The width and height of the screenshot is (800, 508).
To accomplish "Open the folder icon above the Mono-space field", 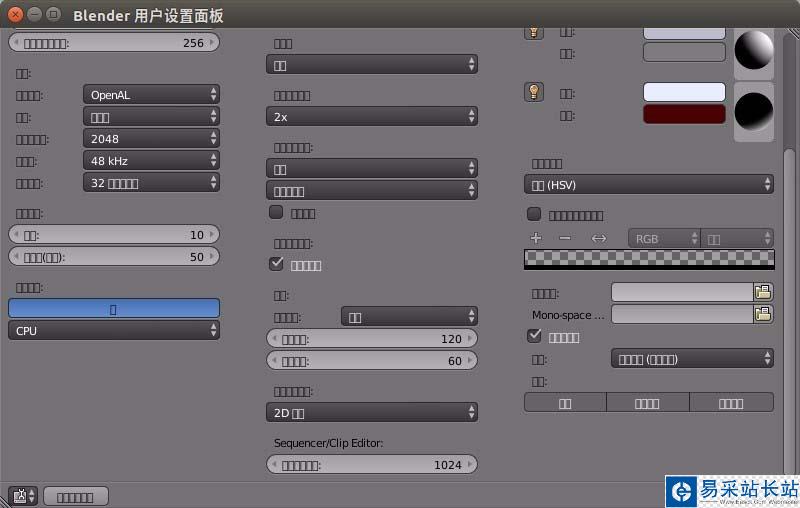I will pos(763,292).
